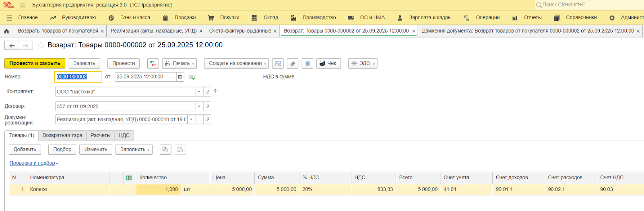Open the calendar picker beside the date
The image size is (644, 211).
coord(180,77)
